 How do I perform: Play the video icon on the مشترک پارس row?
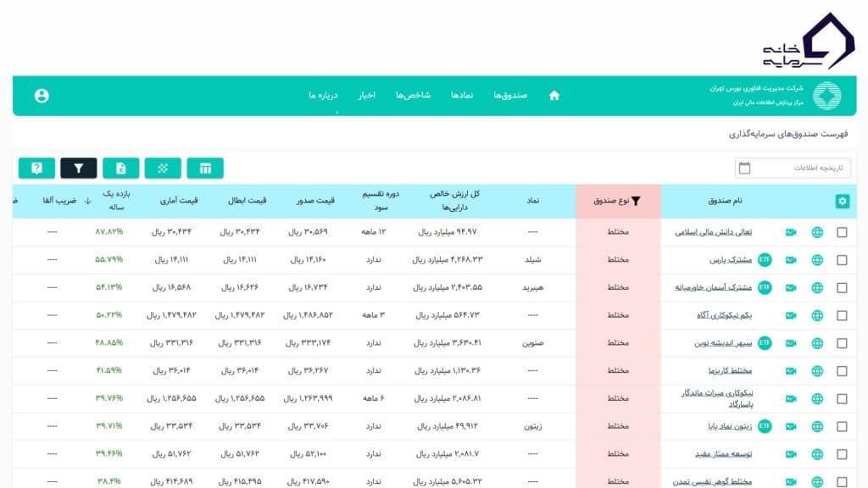click(791, 258)
